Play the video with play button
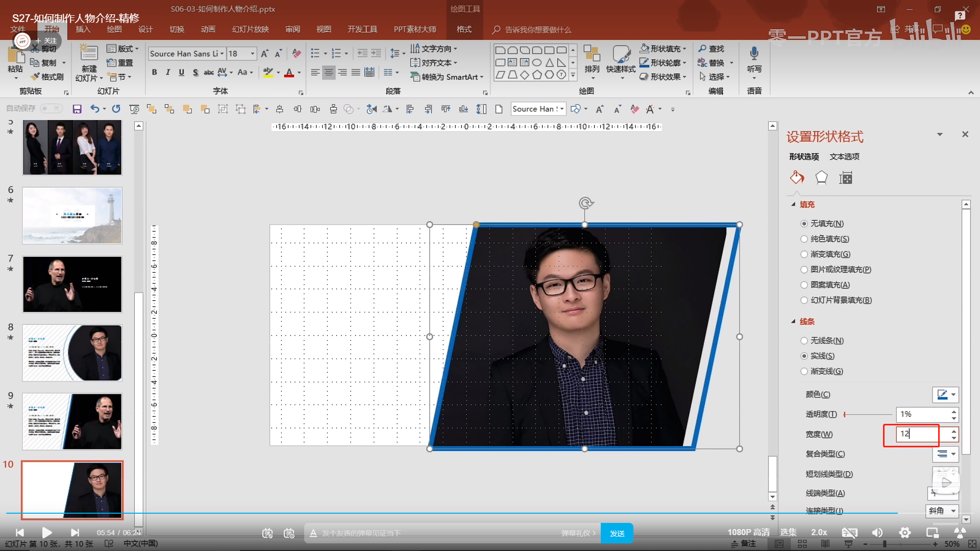 pos(47,533)
